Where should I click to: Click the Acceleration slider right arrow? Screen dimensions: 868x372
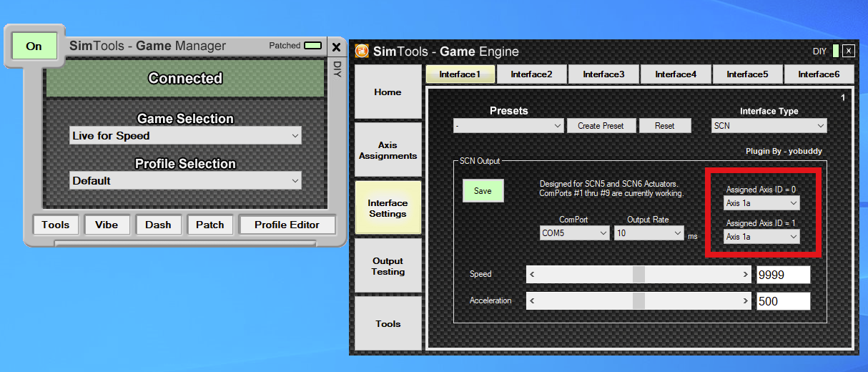point(746,301)
